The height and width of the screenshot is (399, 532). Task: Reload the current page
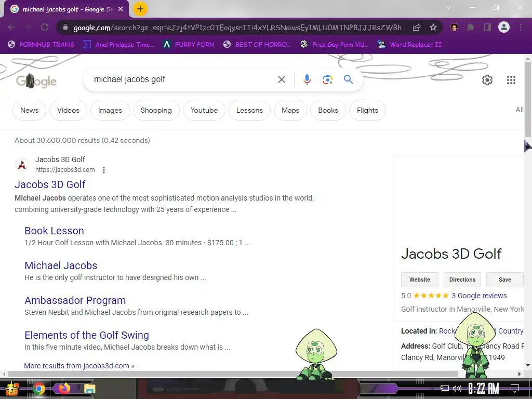point(45,27)
